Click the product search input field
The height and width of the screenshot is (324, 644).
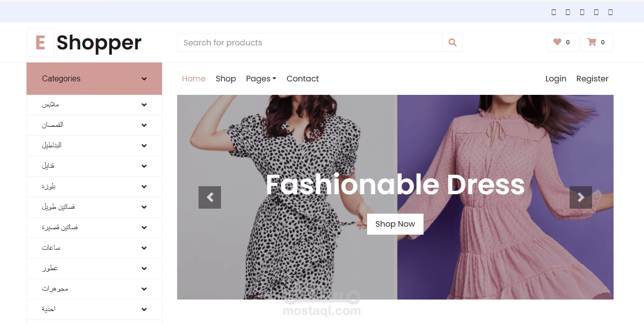click(x=309, y=42)
